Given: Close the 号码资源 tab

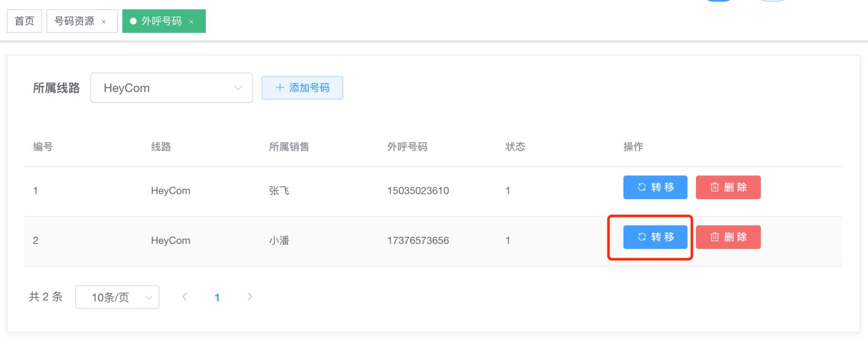Looking at the screenshot, I should tap(104, 22).
